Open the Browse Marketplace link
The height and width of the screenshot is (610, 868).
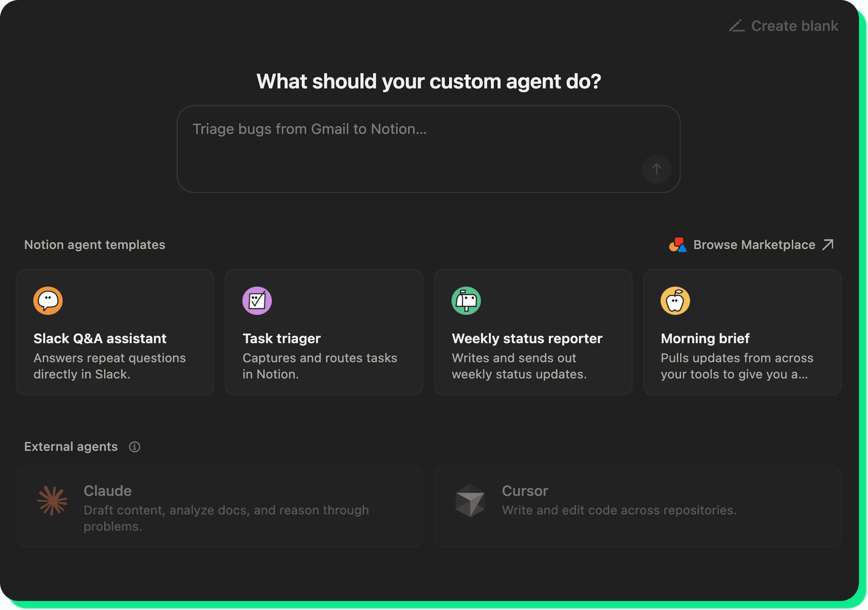point(752,244)
